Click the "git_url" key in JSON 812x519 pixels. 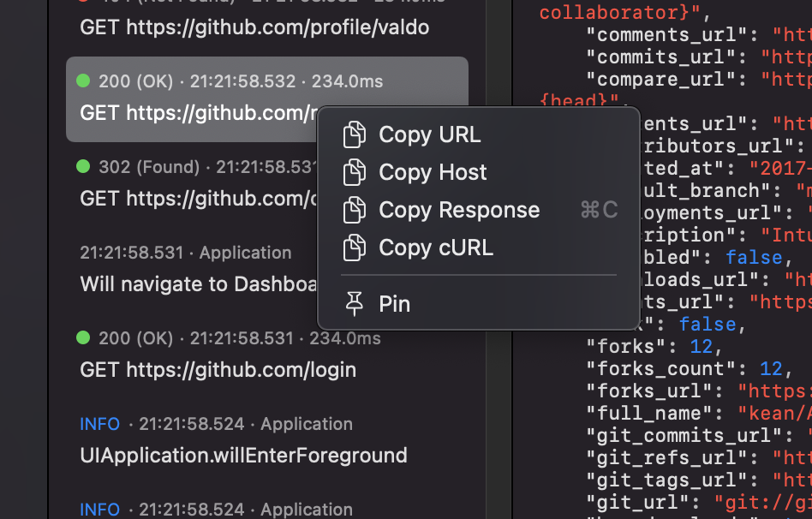tap(637, 503)
